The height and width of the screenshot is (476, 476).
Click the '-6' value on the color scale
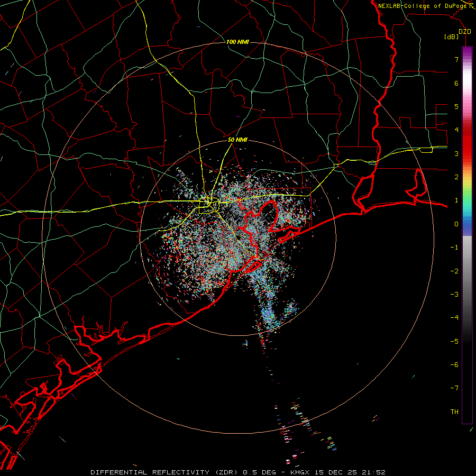point(454,365)
